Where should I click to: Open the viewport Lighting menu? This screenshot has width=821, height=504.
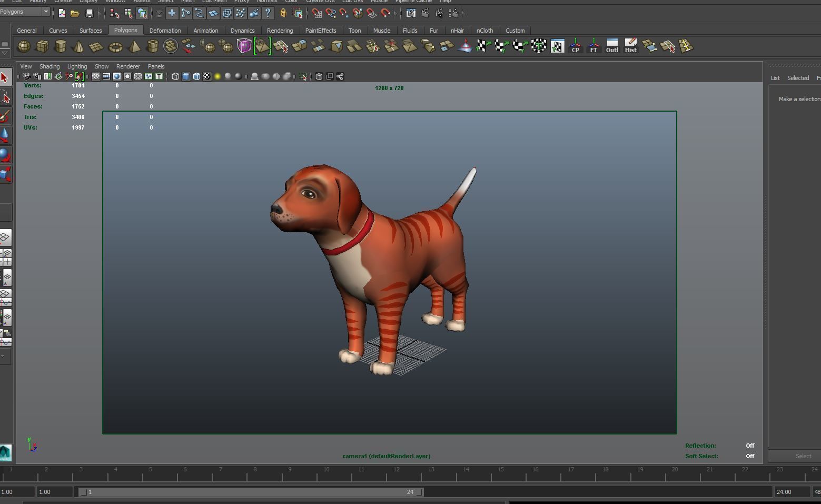pos(77,66)
